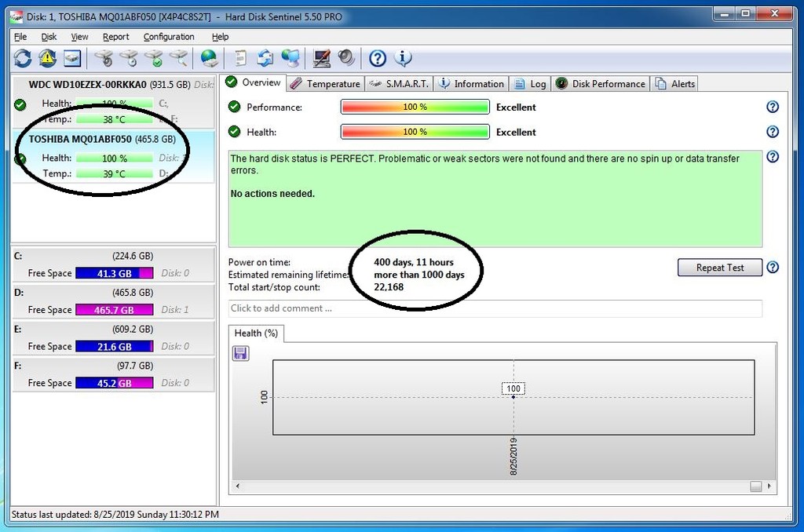The height and width of the screenshot is (532, 804).
Task: Click the hard disk panel toolbar icon
Action: tap(72, 58)
